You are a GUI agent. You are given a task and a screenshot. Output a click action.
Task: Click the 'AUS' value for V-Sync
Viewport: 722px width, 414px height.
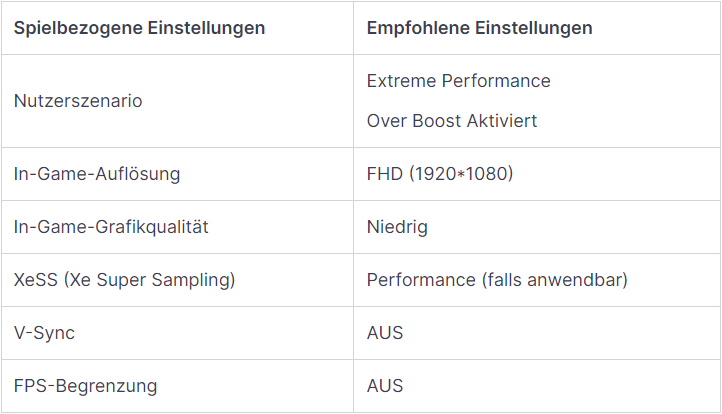(x=385, y=333)
